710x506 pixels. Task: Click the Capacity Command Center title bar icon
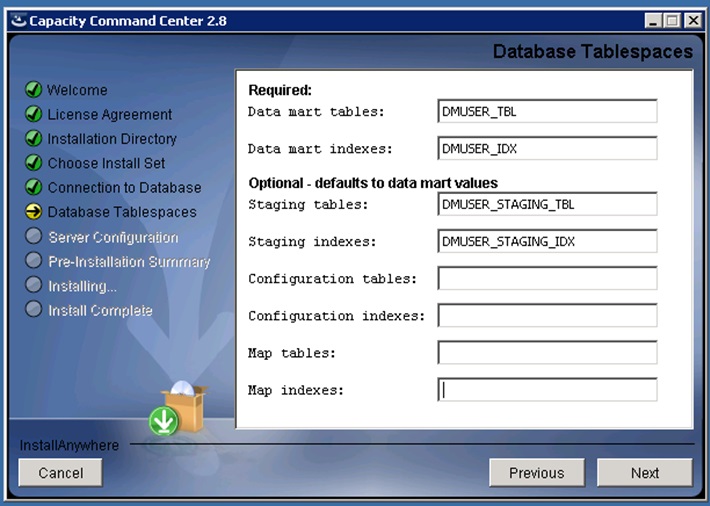click(x=18, y=21)
